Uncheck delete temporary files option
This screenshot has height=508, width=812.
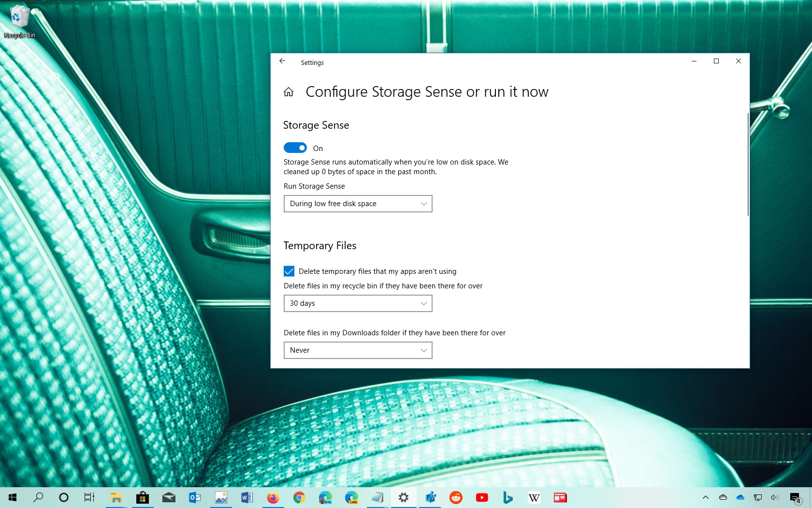click(289, 271)
